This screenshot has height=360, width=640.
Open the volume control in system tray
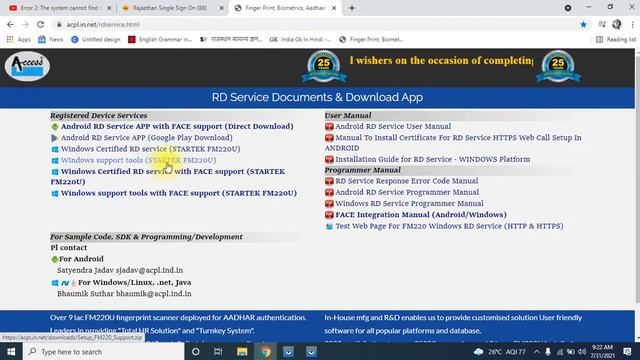pos(582,351)
